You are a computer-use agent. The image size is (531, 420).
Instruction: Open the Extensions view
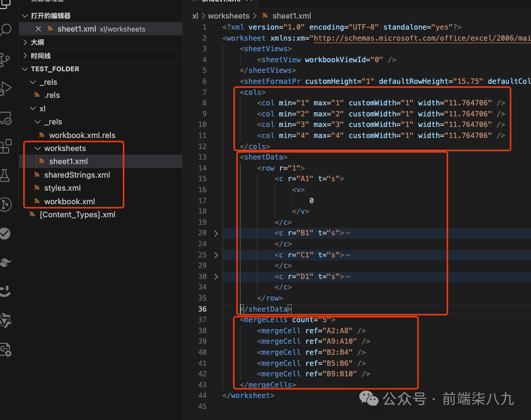[x=5, y=147]
